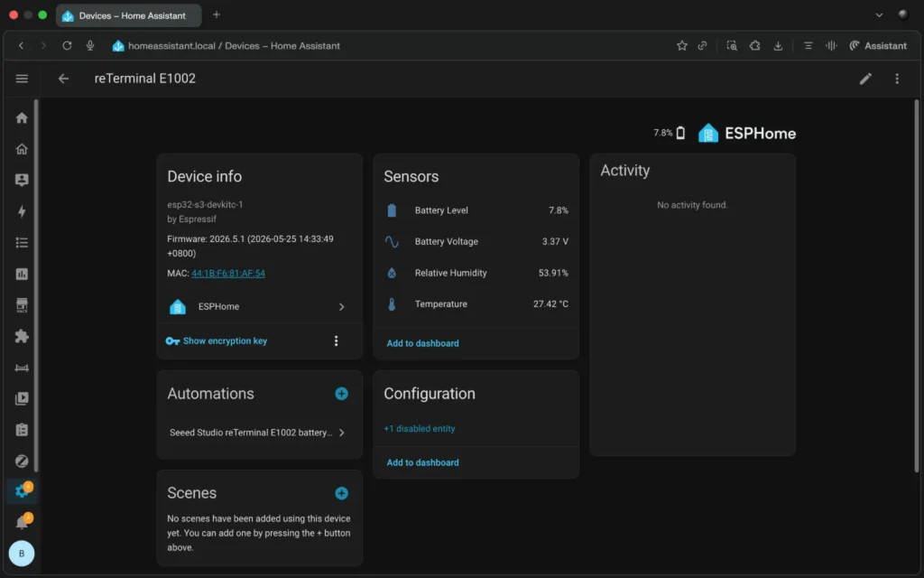Open the ESPHome integration row
This screenshot has height=578, width=924.
pyautogui.click(x=259, y=307)
